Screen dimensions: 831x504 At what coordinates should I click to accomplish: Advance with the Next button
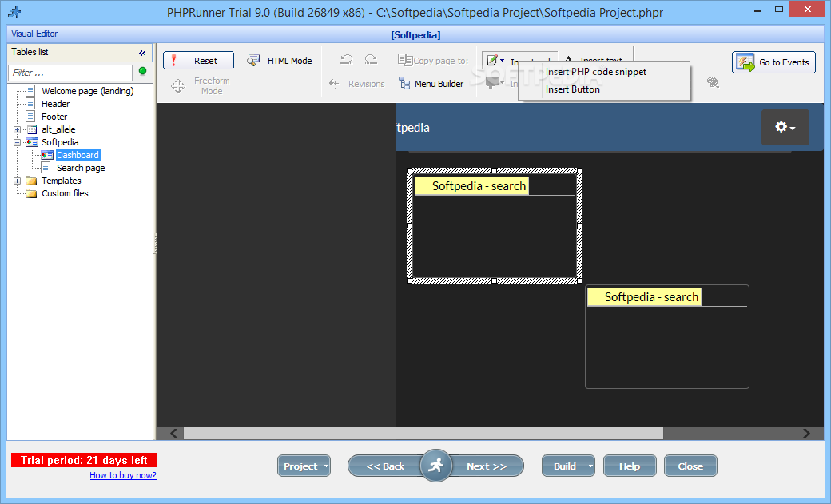[487, 466]
